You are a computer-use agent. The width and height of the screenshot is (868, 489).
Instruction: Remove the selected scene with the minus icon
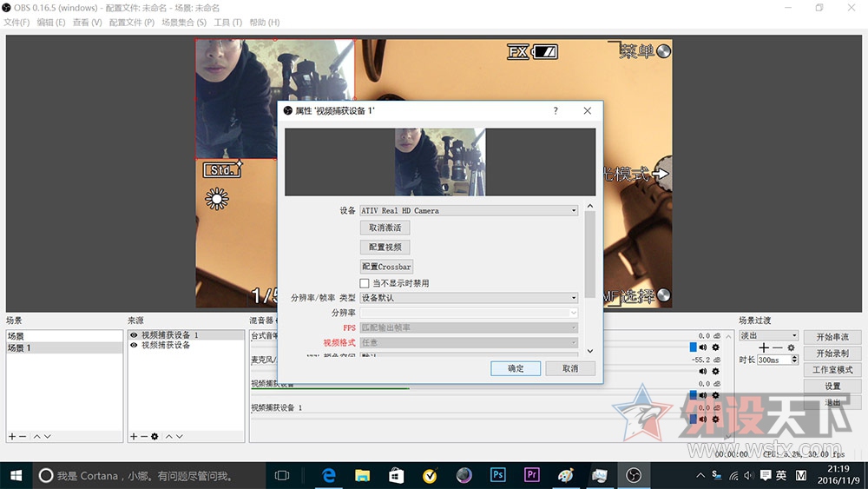coord(23,436)
